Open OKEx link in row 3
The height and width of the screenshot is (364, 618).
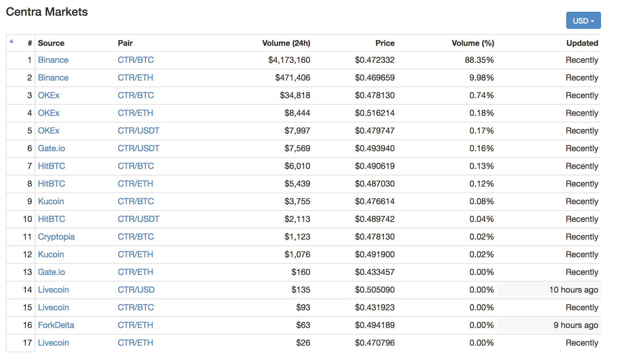[x=48, y=95]
